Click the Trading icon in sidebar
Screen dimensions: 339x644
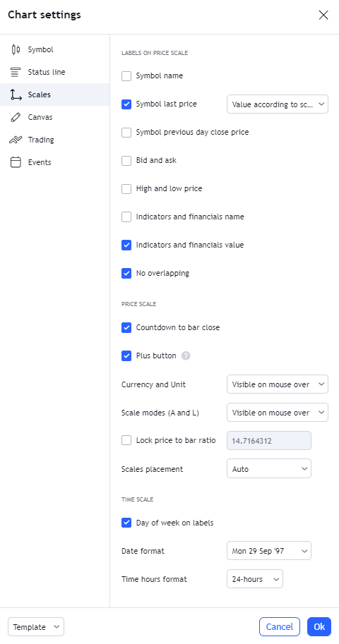click(x=16, y=140)
